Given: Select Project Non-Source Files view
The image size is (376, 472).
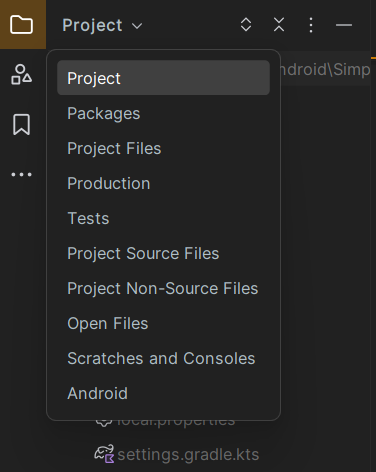Looking at the screenshot, I should coord(163,288).
